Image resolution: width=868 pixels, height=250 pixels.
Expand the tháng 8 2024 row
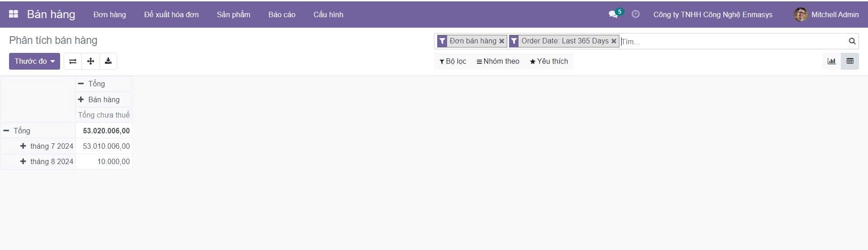(47, 161)
